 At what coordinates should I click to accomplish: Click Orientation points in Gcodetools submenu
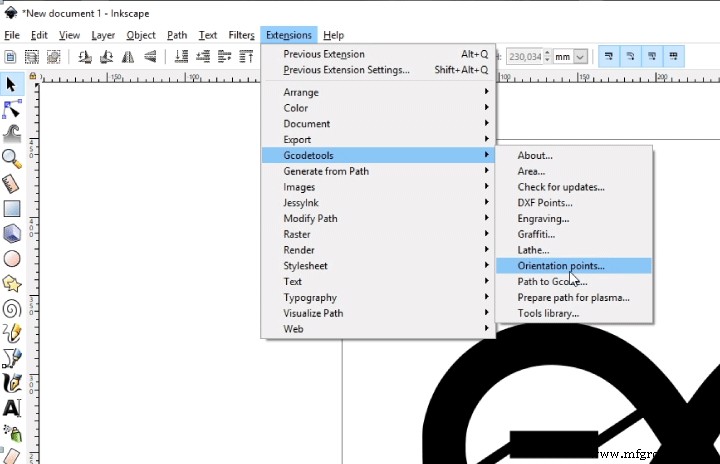click(x=561, y=266)
